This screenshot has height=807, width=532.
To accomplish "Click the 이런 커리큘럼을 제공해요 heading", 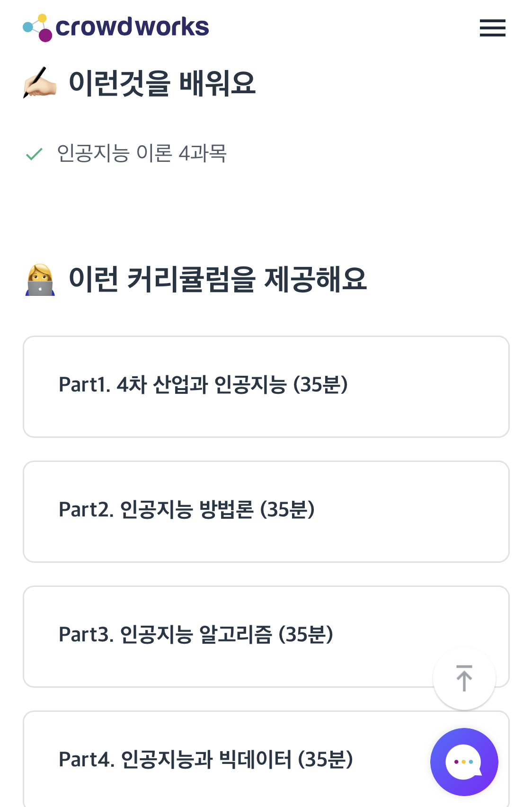I will 218,279.
